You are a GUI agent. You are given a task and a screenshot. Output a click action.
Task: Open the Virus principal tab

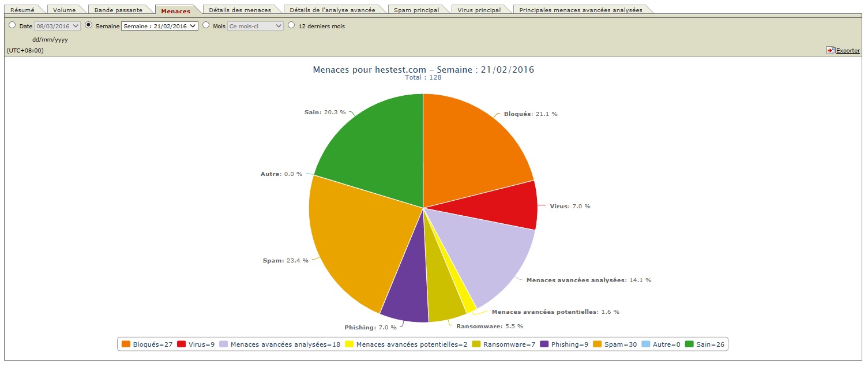(479, 10)
